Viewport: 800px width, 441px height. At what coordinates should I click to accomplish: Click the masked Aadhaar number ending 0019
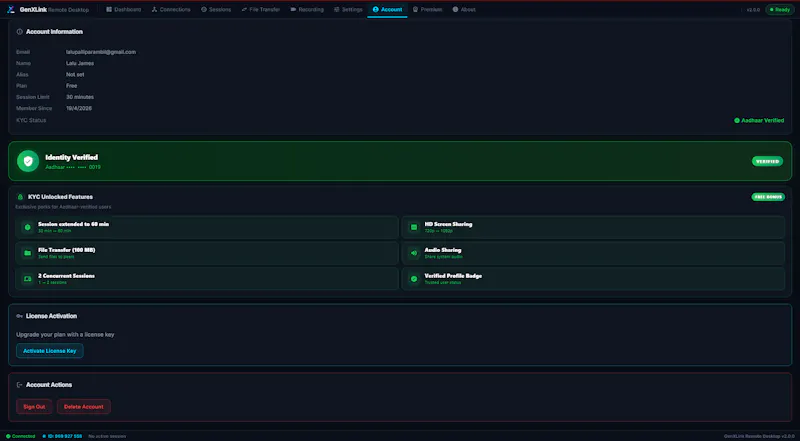click(73, 167)
